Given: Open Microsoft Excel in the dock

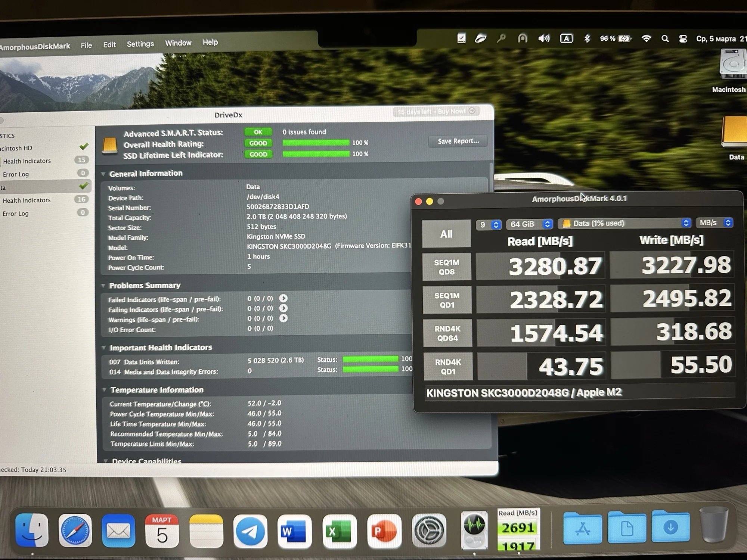Looking at the screenshot, I should point(339,531).
